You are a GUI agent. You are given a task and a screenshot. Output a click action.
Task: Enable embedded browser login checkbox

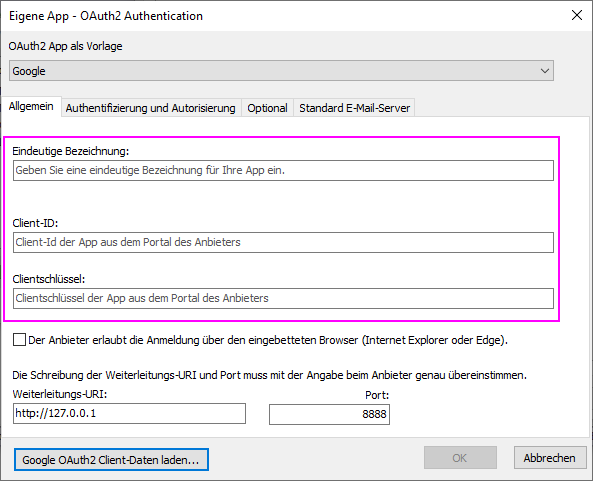click(19, 340)
